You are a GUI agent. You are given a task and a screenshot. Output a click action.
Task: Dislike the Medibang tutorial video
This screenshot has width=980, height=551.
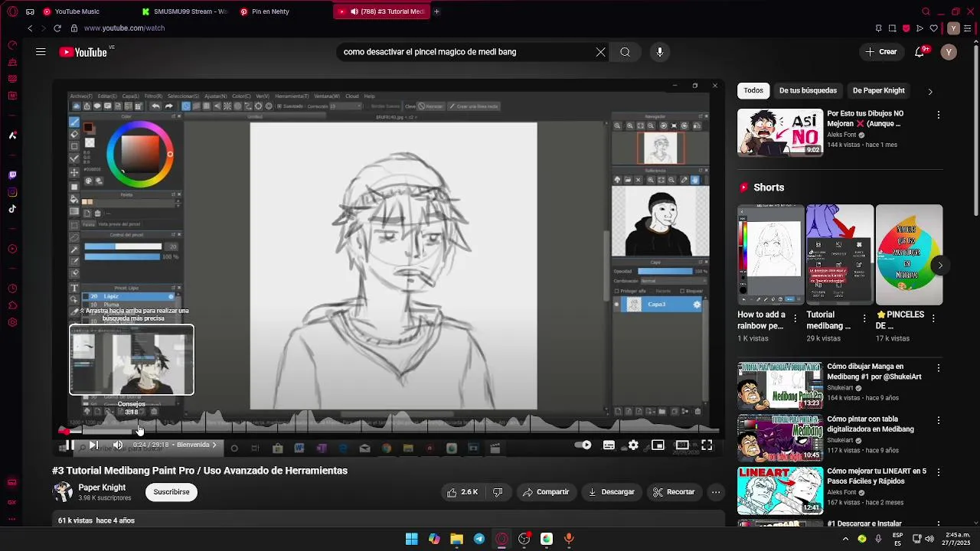[x=498, y=492]
